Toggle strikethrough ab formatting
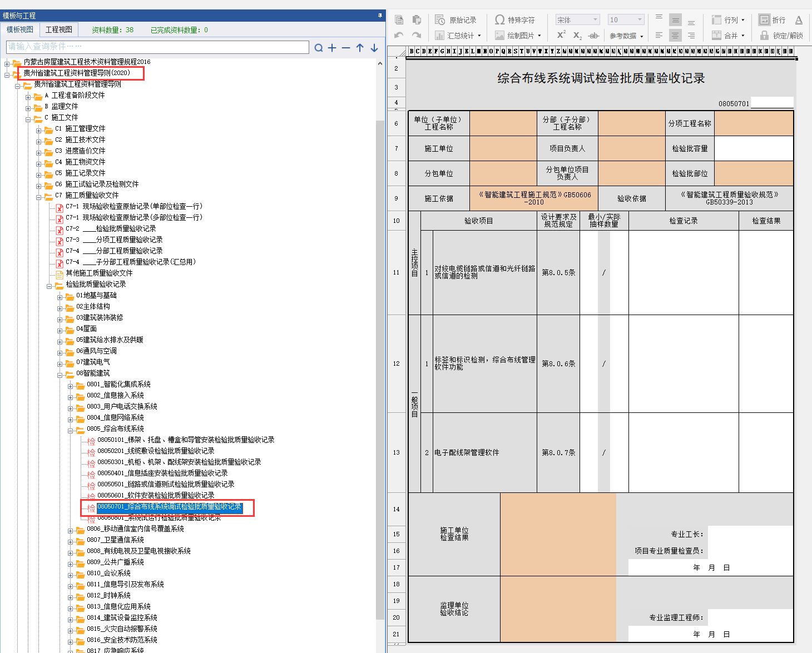 point(593,36)
